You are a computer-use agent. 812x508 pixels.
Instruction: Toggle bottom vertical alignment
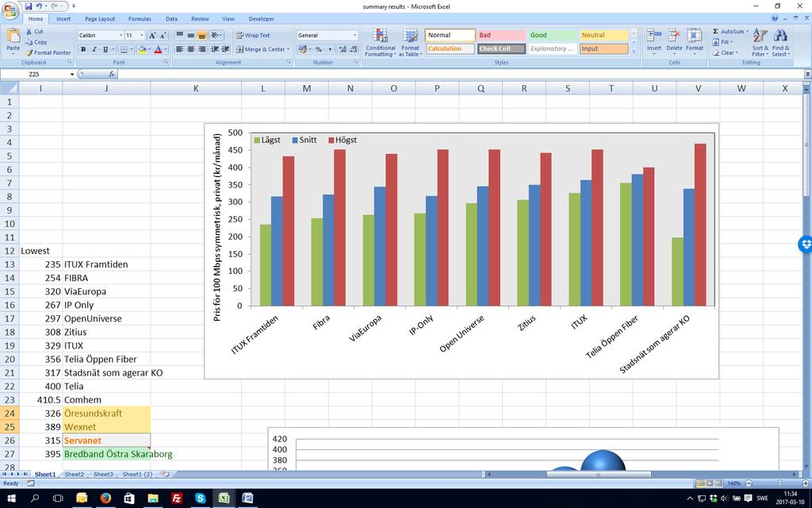(x=201, y=35)
